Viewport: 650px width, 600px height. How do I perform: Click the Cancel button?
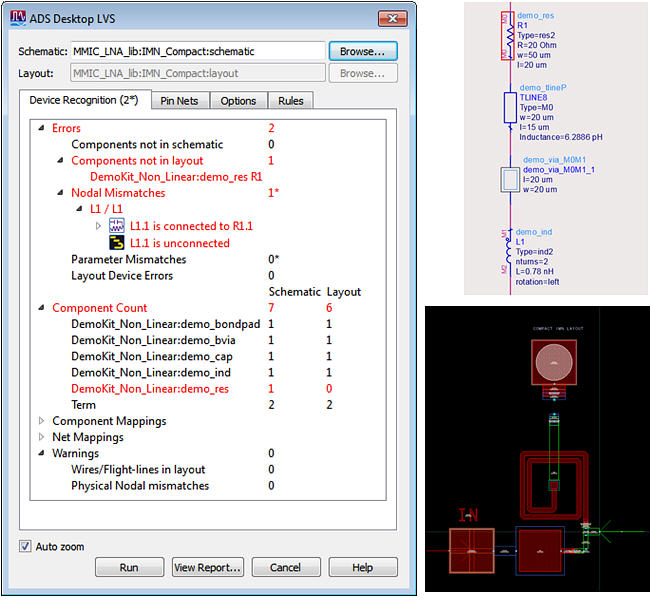coord(286,567)
